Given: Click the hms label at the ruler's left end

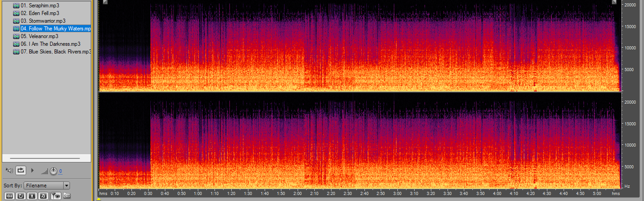Looking at the screenshot, I should [103, 193].
